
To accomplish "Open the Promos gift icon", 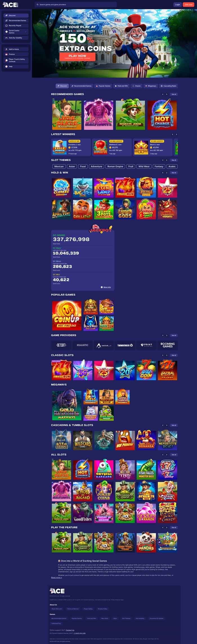I will pyautogui.click(x=6, y=54).
